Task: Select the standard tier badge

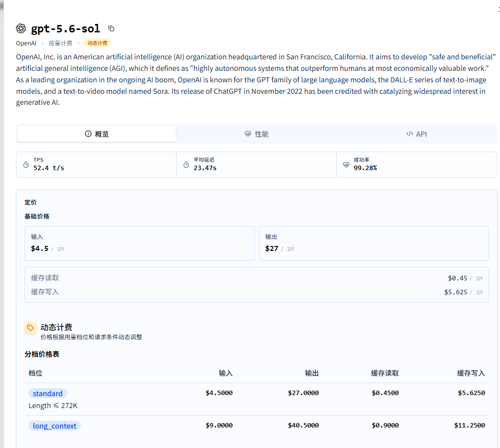Action: click(x=47, y=394)
